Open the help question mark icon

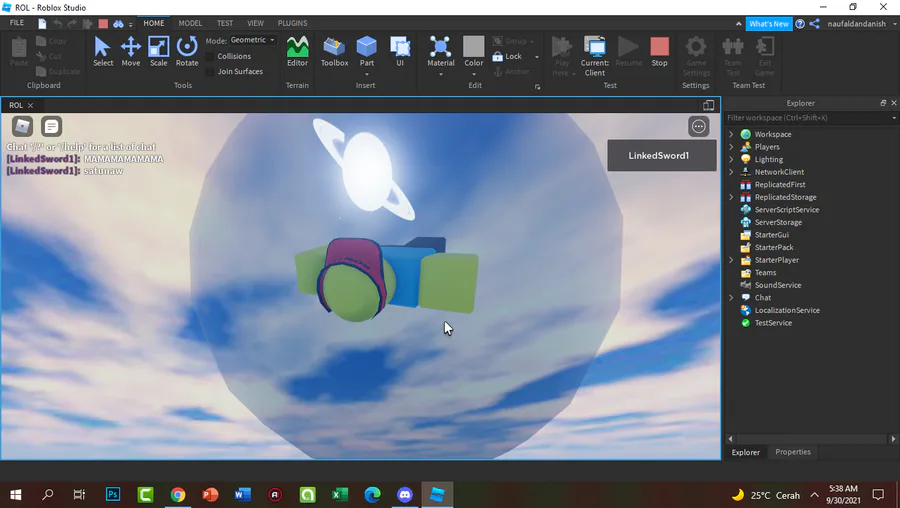point(800,24)
